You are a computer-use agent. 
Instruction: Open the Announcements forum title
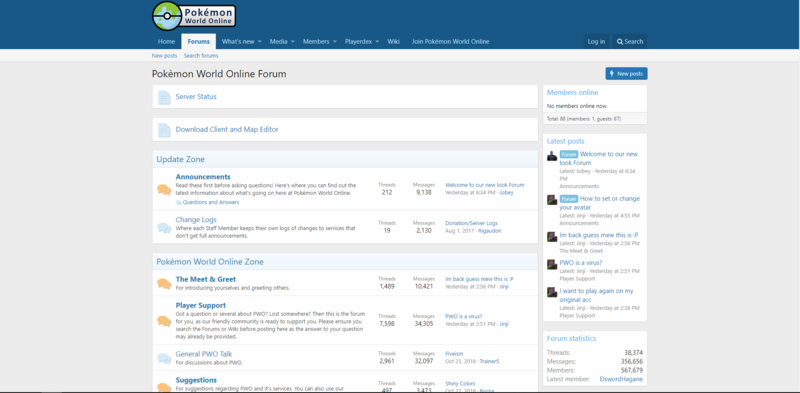click(x=203, y=177)
